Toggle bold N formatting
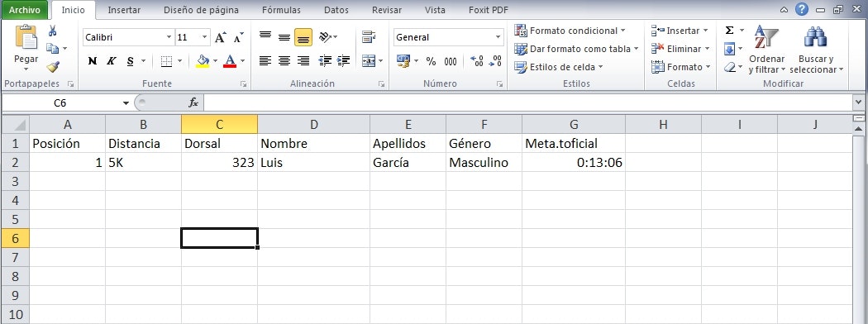The width and height of the screenshot is (868, 324). 93,61
